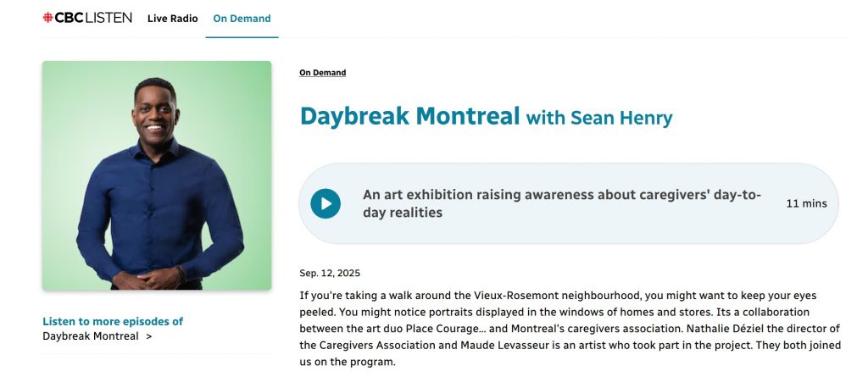Click the Sep. 12, 2025 date
Viewport: 868px width, 377px height.
tap(330, 273)
